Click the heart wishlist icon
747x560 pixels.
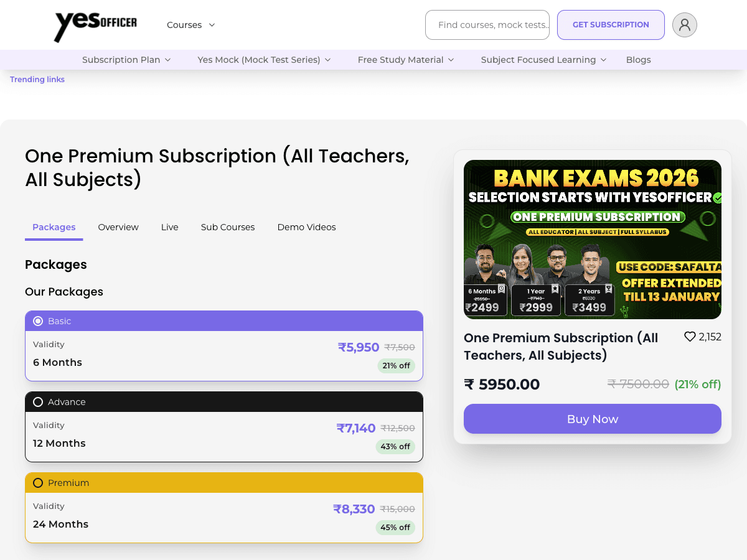tap(690, 336)
